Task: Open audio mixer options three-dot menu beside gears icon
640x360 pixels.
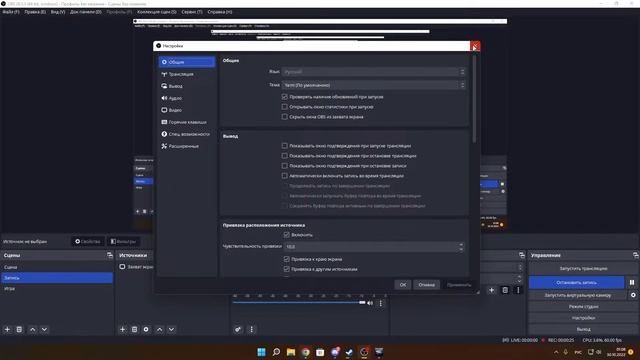Action: click(251, 329)
